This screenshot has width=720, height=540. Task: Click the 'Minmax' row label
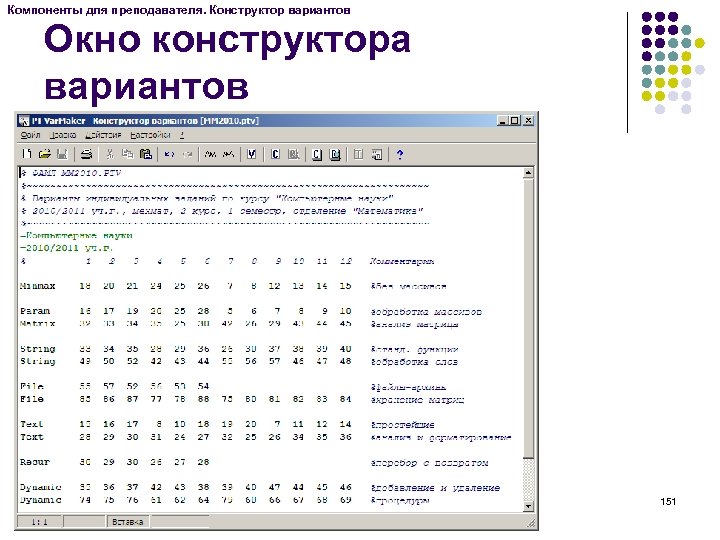[x=38, y=286]
